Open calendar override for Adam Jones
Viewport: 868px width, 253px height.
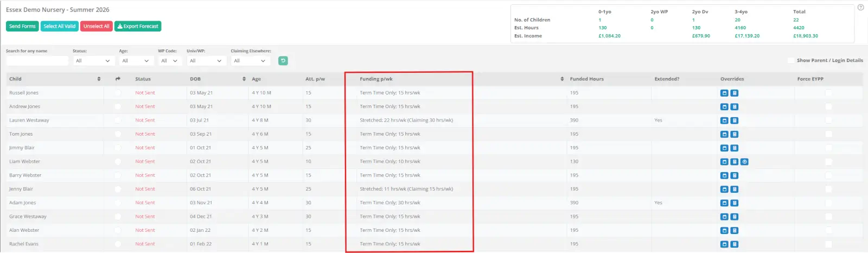724,203
